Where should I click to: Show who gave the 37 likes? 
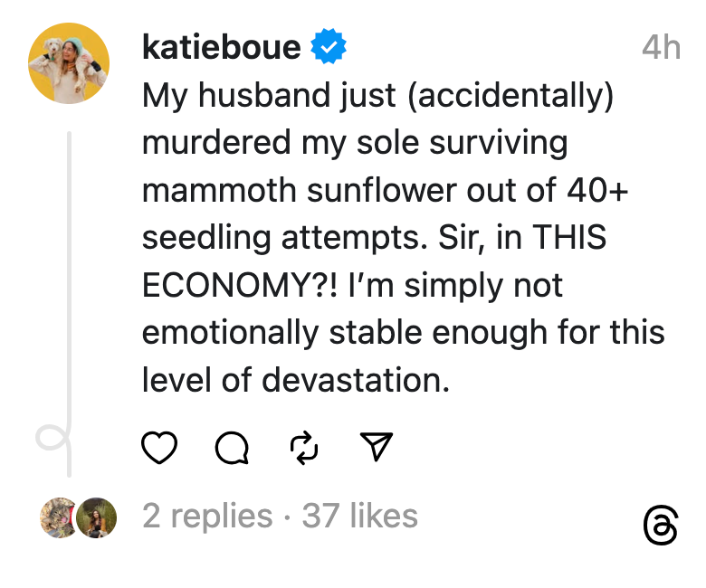(359, 517)
